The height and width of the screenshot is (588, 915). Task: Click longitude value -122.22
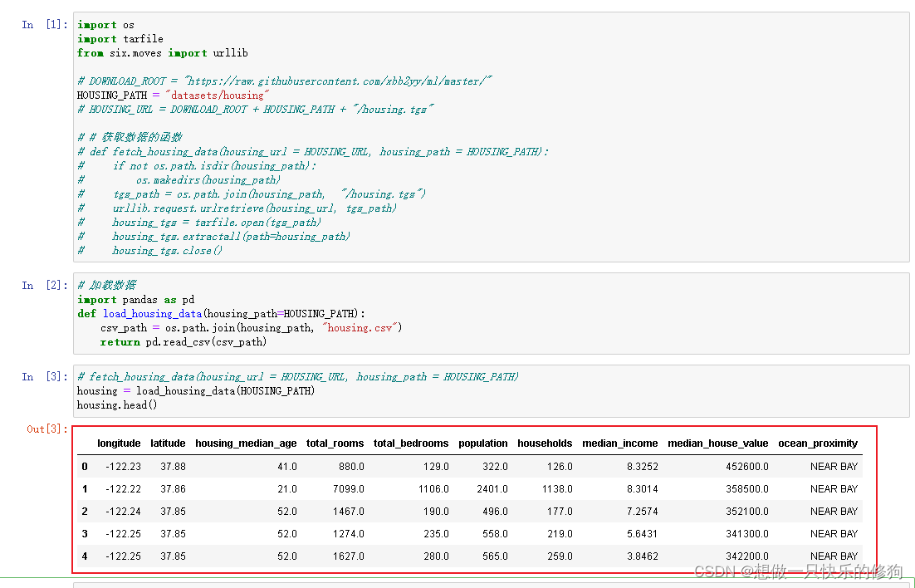point(123,488)
